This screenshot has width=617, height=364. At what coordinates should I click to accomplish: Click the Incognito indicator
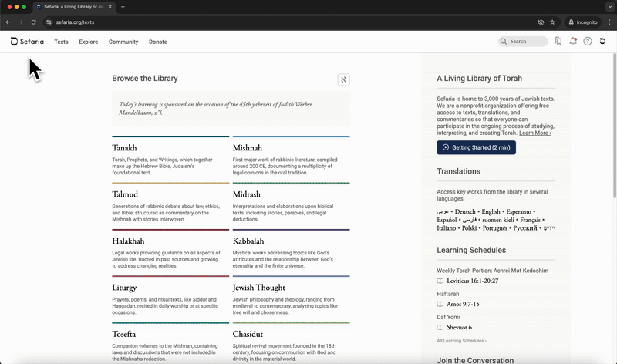[x=583, y=22]
